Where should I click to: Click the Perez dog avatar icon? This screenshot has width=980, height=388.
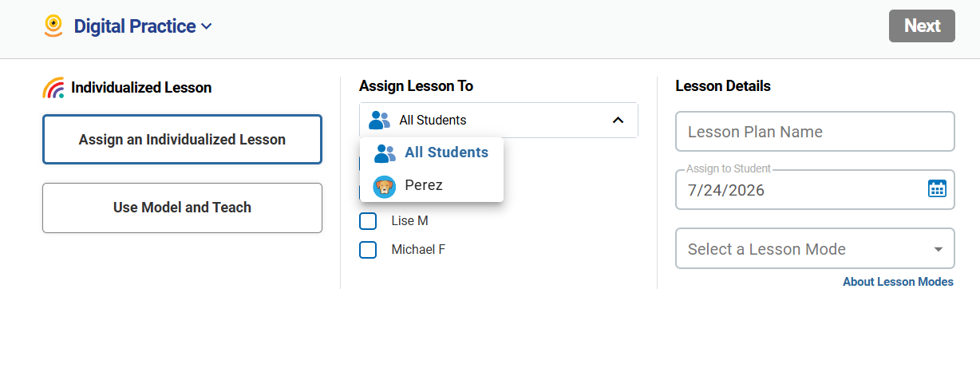pyautogui.click(x=385, y=187)
